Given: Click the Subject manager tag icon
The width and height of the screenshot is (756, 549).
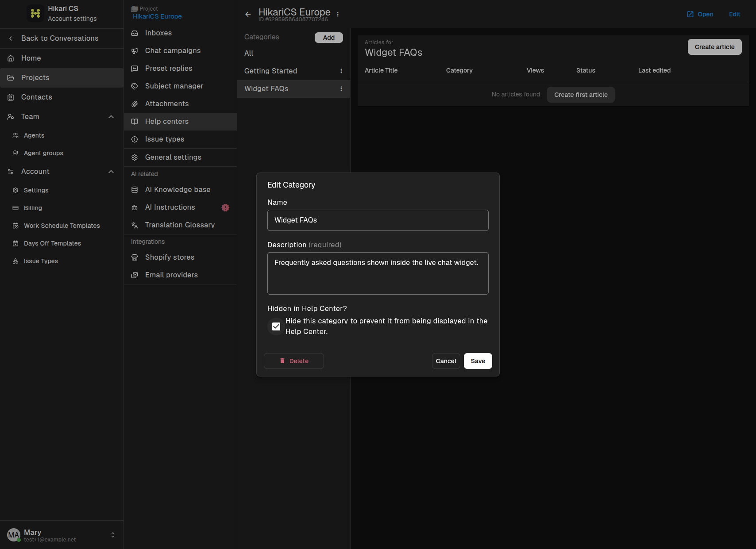Looking at the screenshot, I should [x=135, y=86].
